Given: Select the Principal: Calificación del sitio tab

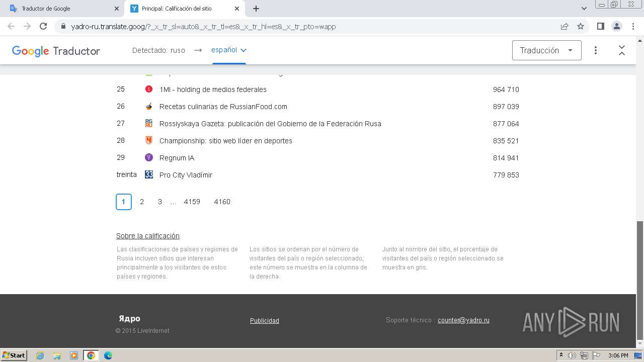Looking at the screenshot, I should 184,9.
